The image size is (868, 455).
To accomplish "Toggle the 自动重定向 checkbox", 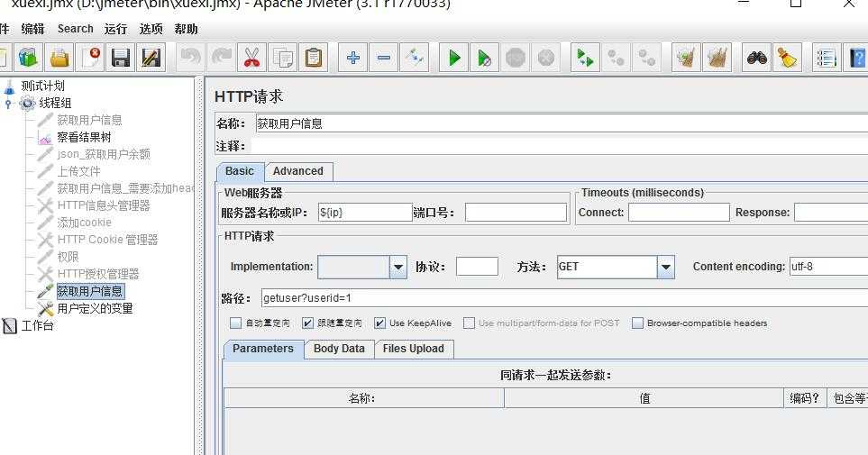I will coord(236,323).
